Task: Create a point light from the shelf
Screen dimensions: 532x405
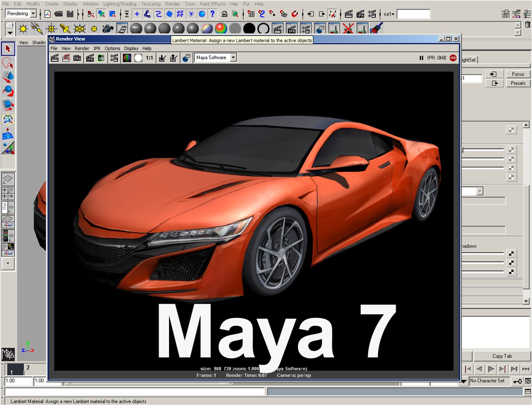Action: [x=23, y=28]
